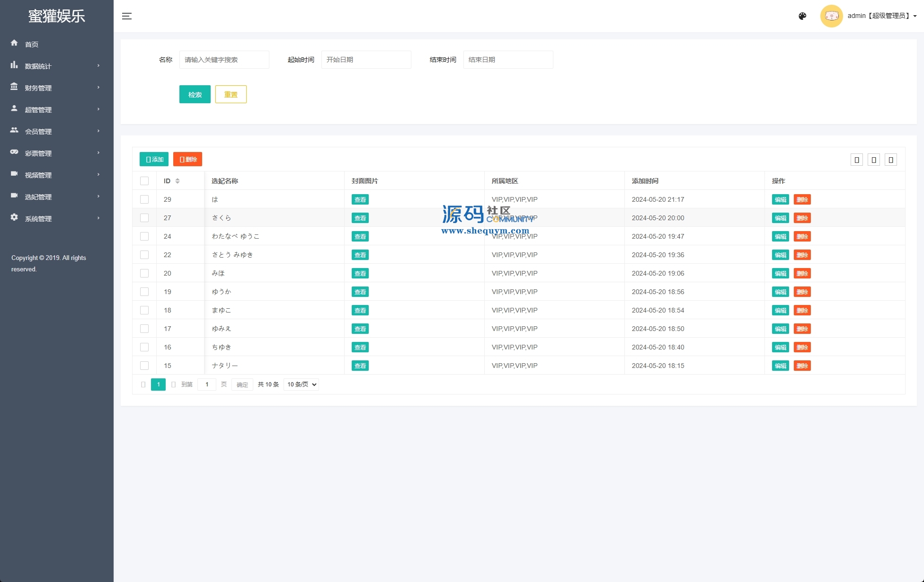Click the gamepad icon for 彩票管理
This screenshot has width=924, height=582.
tap(14, 152)
